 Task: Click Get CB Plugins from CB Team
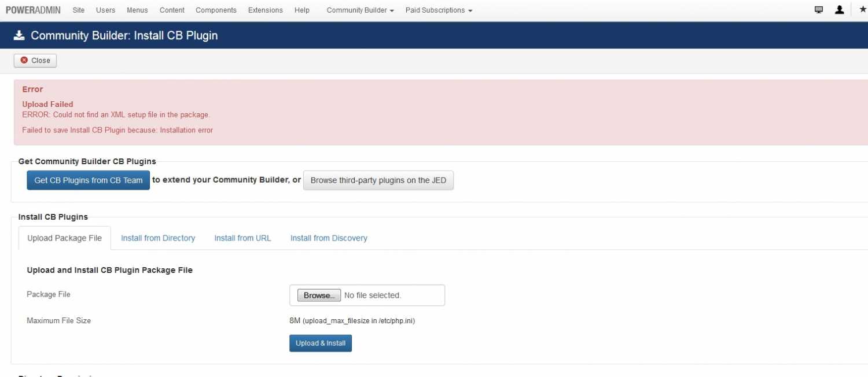tap(89, 180)
